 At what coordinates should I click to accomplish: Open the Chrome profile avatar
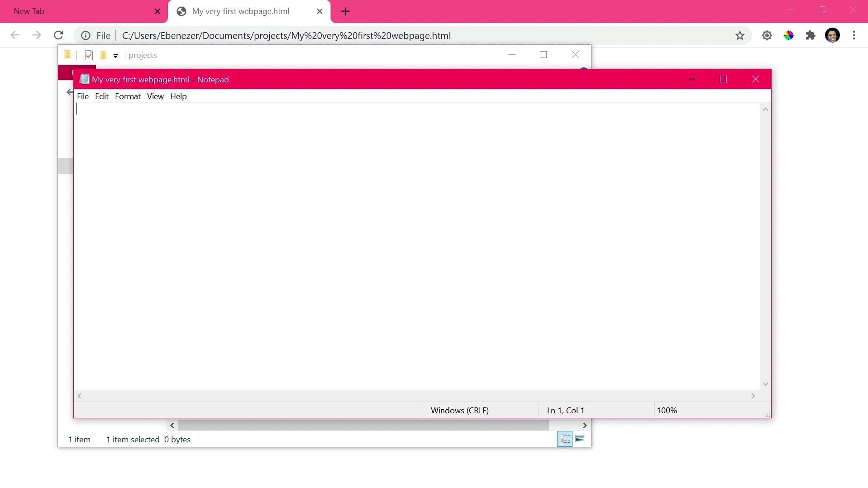pos(832,35)
